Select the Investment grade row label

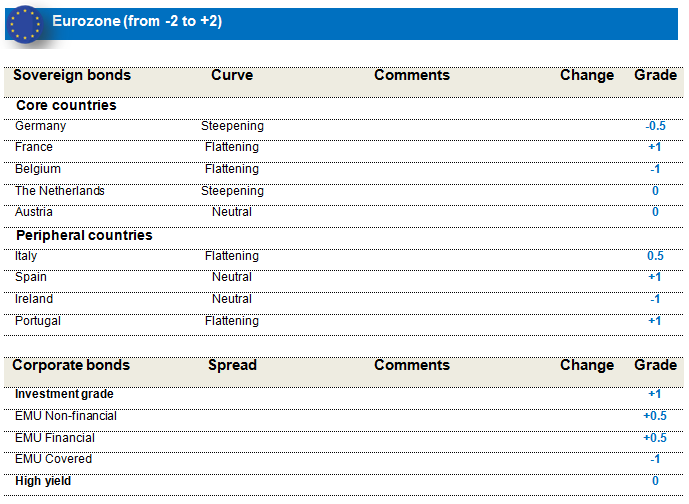click(x=64, y=394)
